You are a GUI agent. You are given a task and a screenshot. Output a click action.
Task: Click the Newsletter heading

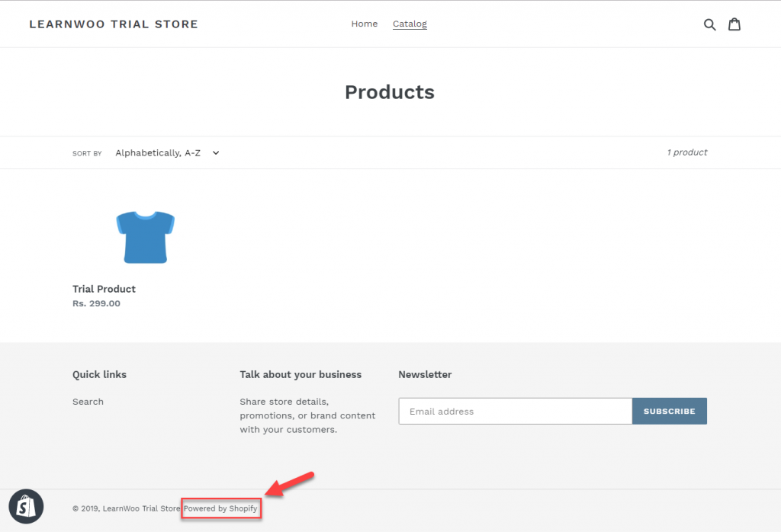pos(425,375)
